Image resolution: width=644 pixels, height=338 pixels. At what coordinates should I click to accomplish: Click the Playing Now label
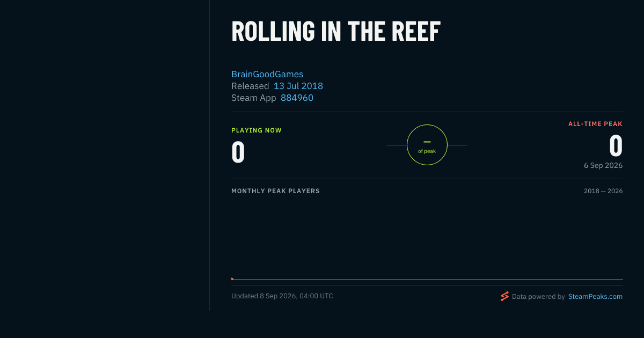click(257, 130)
